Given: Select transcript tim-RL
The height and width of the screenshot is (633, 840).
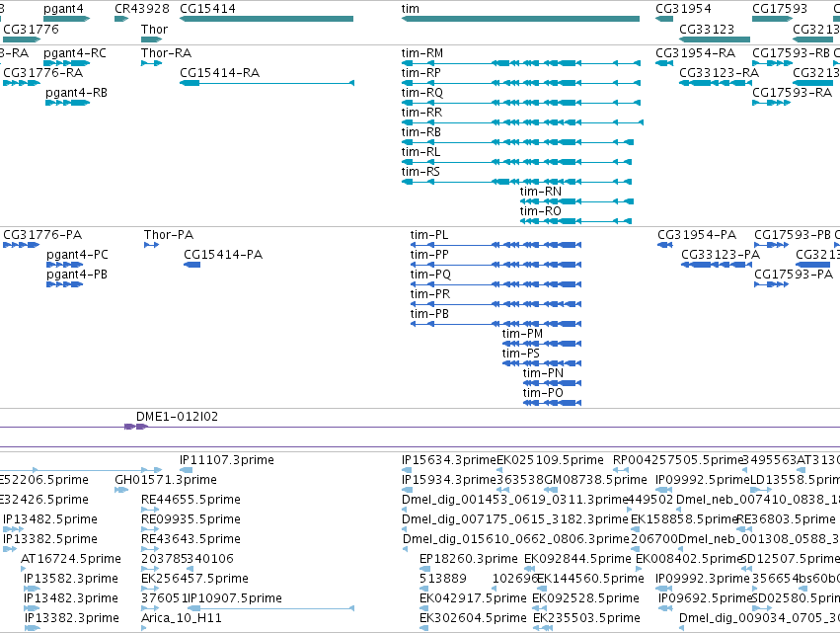Looking at the screenshot, I should (516, 162).
